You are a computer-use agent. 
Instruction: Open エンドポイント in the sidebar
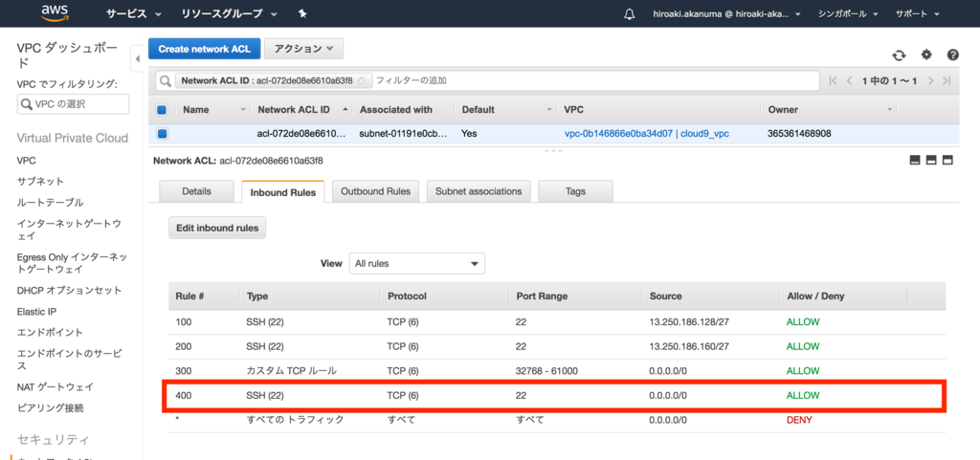coord(50,332)
